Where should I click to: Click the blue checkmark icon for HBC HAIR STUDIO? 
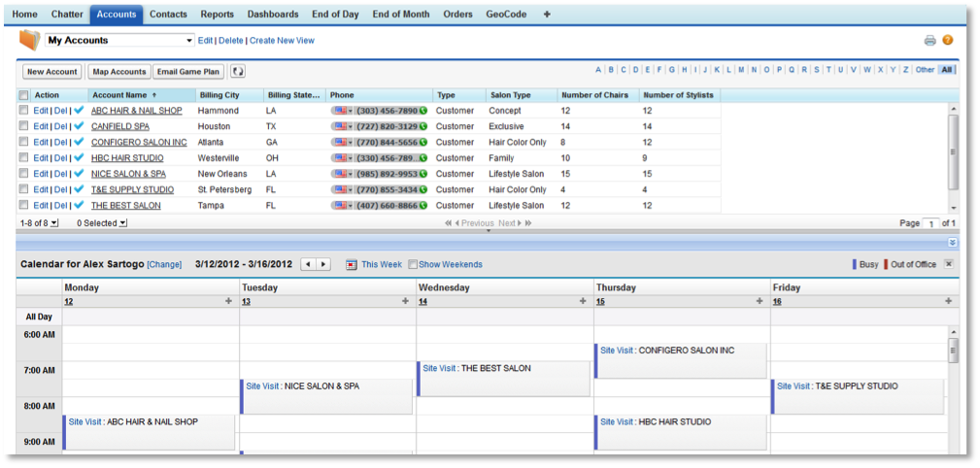79,158
